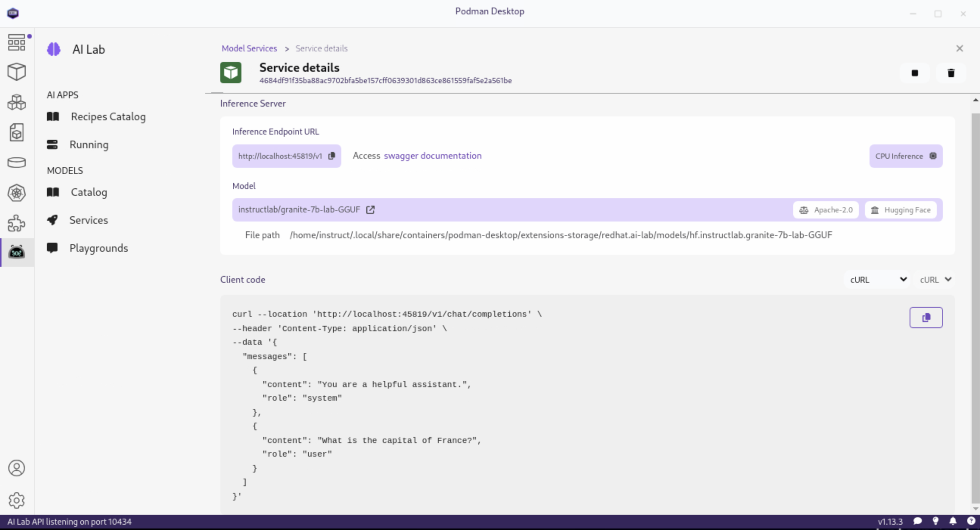Open the model's external link icon
Viewport: 980px width, 530px height.
click(370, 210)
